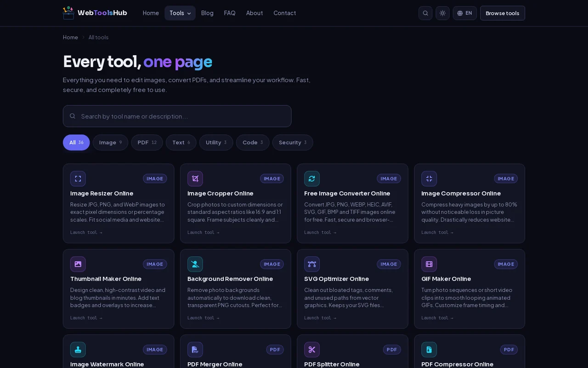Viewport: 588px width, 368px height.
Task: Select the All filter chip
Action: [x=76, y=143]
